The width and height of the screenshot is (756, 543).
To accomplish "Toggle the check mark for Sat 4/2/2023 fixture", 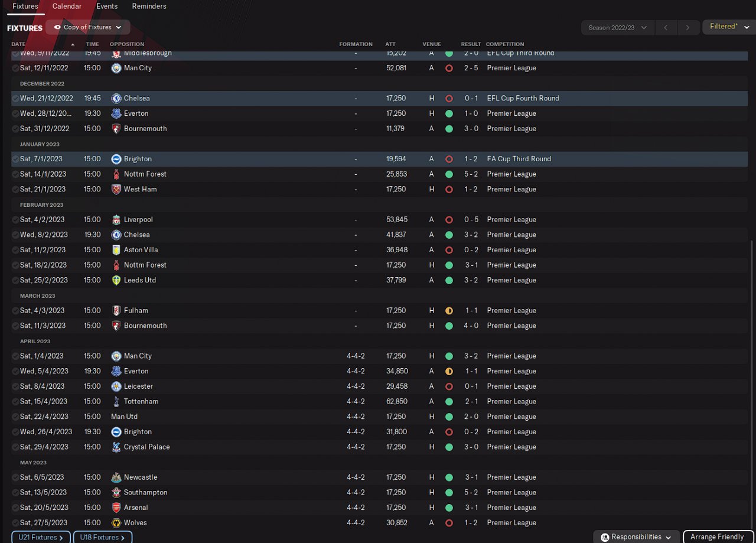I will click(x=15, y=219).
